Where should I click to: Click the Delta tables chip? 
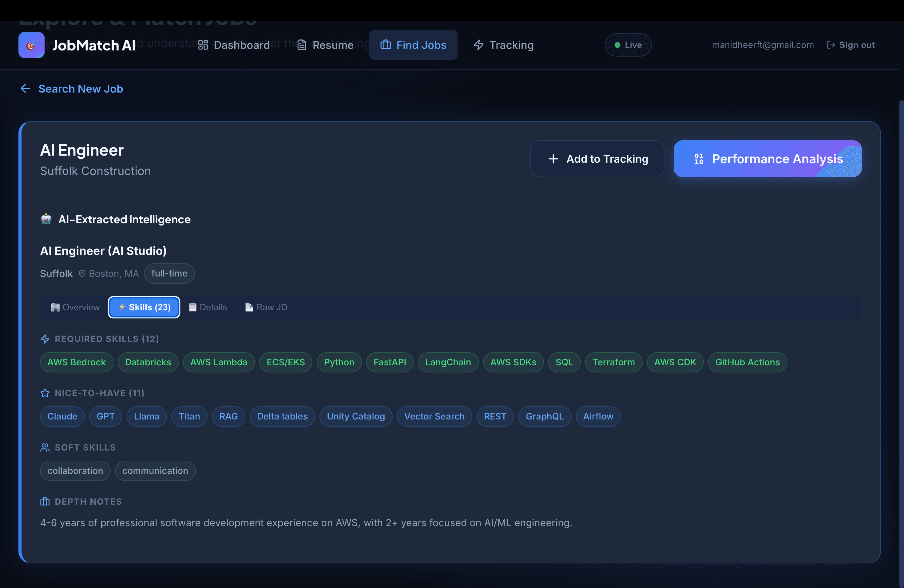point(282,417)
